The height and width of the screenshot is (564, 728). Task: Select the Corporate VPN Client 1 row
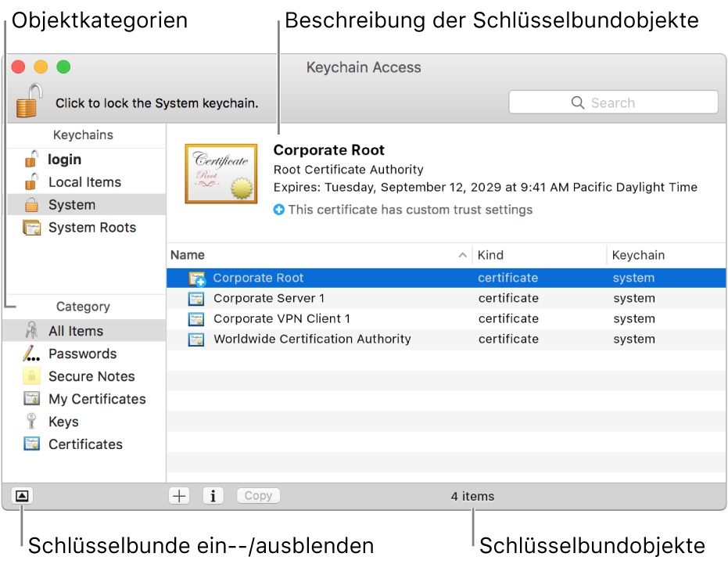446,318
